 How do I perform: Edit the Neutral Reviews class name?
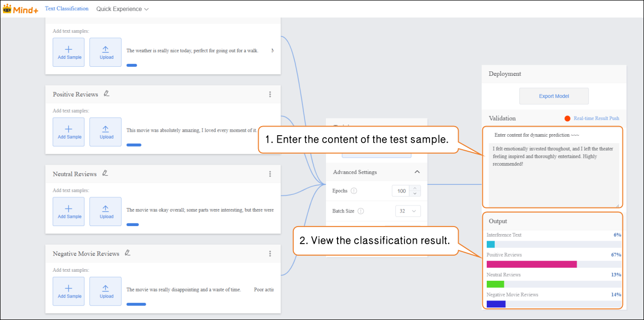click(105, 173)
